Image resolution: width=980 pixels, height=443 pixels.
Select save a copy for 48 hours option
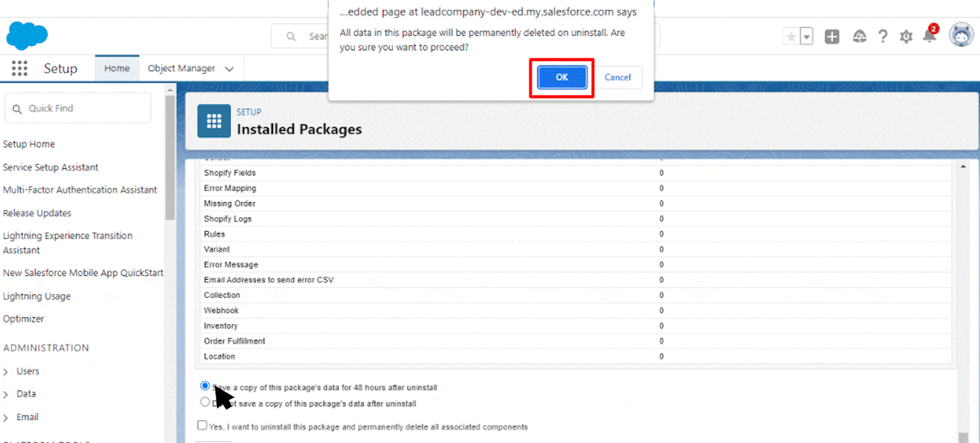click(x=205, y=386)
